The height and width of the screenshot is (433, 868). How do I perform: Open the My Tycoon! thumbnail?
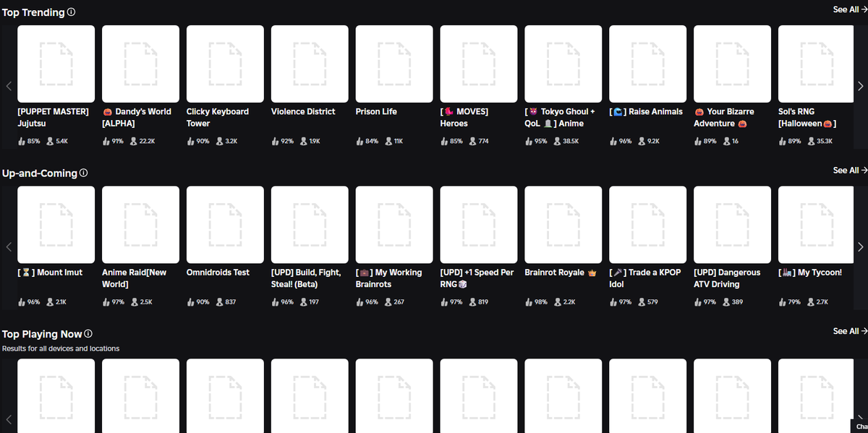coord(817,225)
